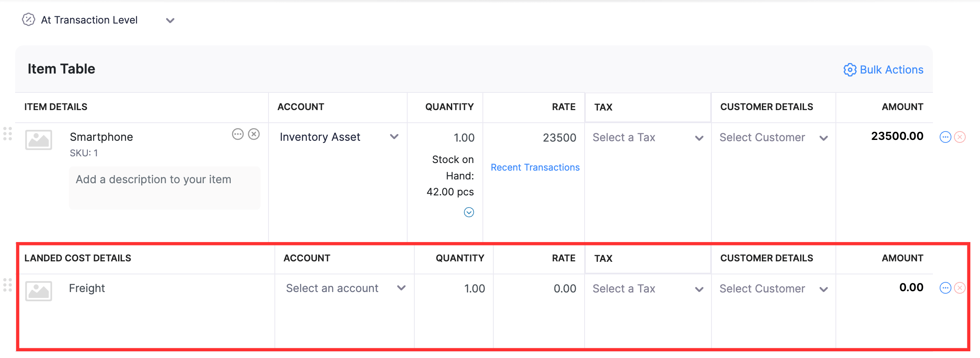Viewport: 980px width, 358px height.
Task: Open the tax dropdown for Smartphone row
Action: 648,138
